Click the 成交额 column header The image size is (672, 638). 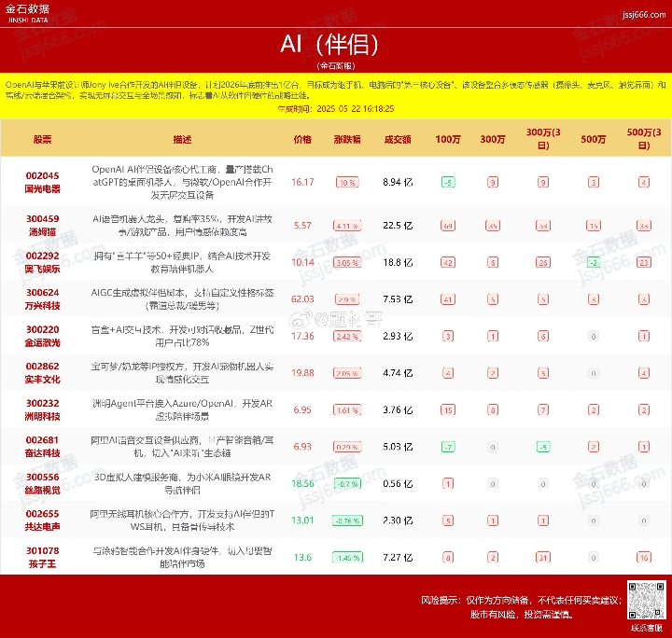pos(398,140)
